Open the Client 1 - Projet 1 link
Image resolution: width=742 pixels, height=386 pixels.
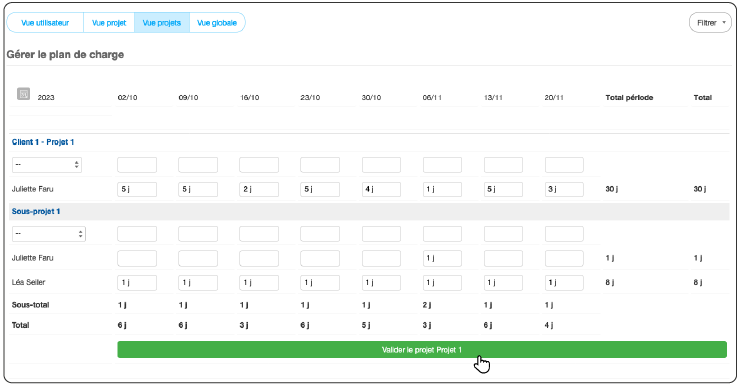43,142
